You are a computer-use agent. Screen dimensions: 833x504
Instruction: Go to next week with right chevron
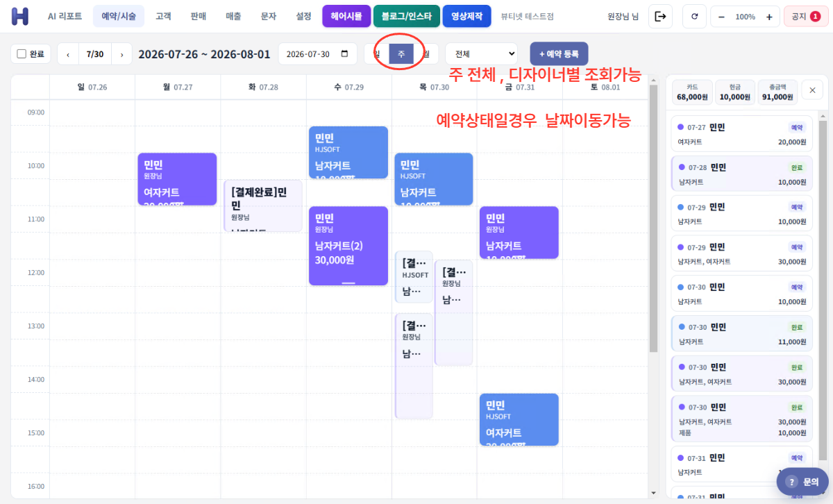click(121, 53)
